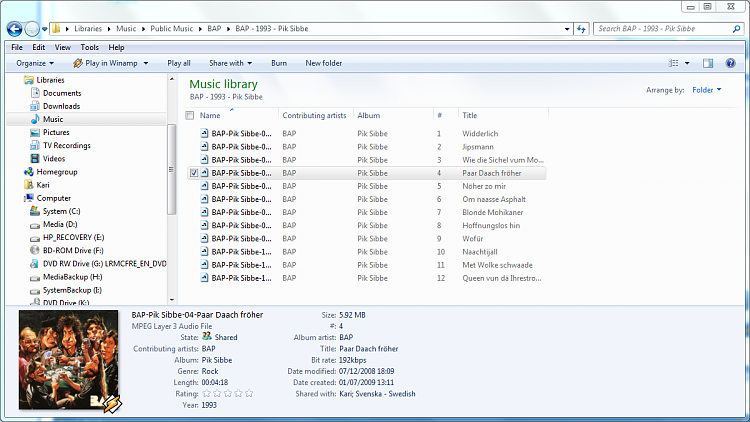
Task: Click the refresh button next to address bar
Action: (581, 29)
